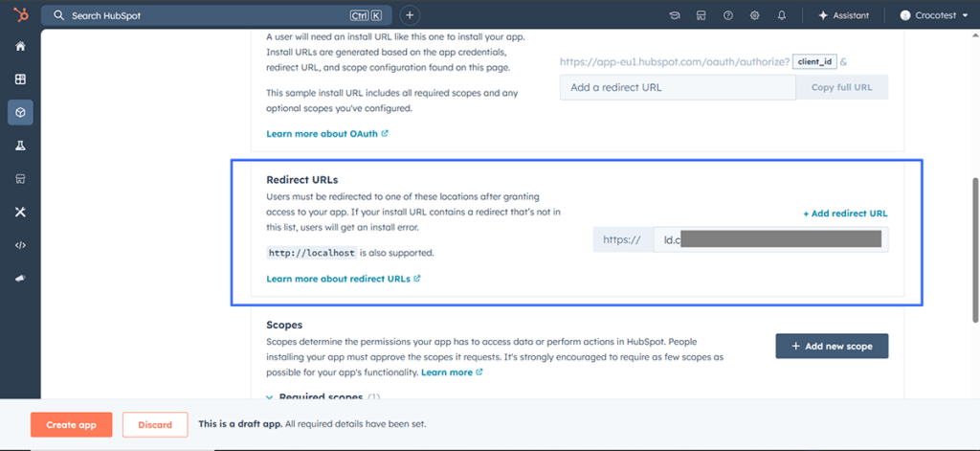
Task: Expand the Required scopes section
Action: (x=323, y=397)
